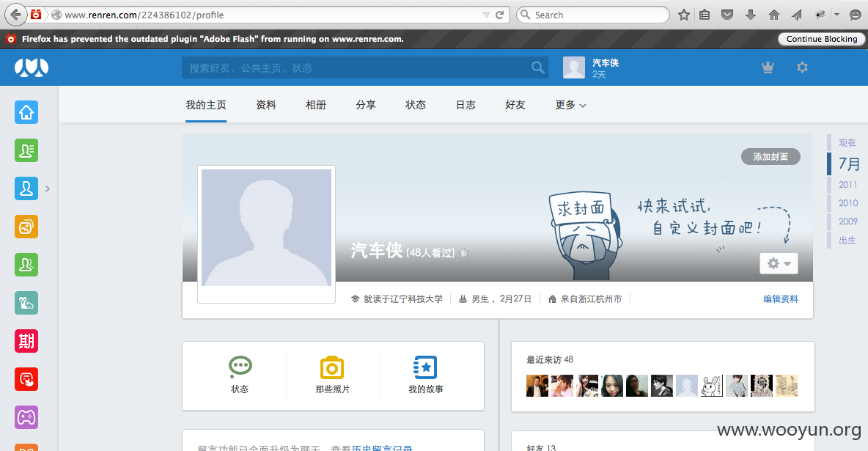Click the search magnifier in Renren search bar
Viewport: 868px width, 451px height.
[537, 67]
